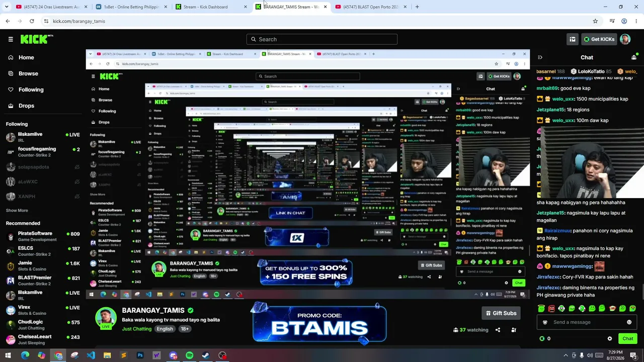Open Visual Studio Code from the taskbar
Viewport: 644px width, 362px height.
91,355
